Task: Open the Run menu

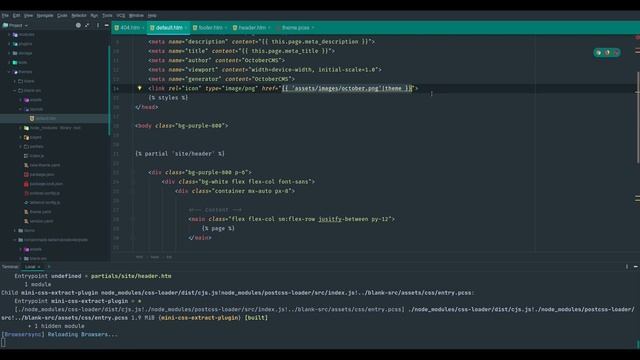Action: coord(94,16)
